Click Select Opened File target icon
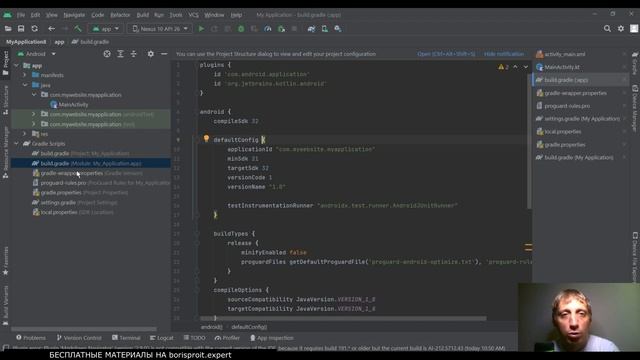The image size is (640, 360). click(107, 54)
